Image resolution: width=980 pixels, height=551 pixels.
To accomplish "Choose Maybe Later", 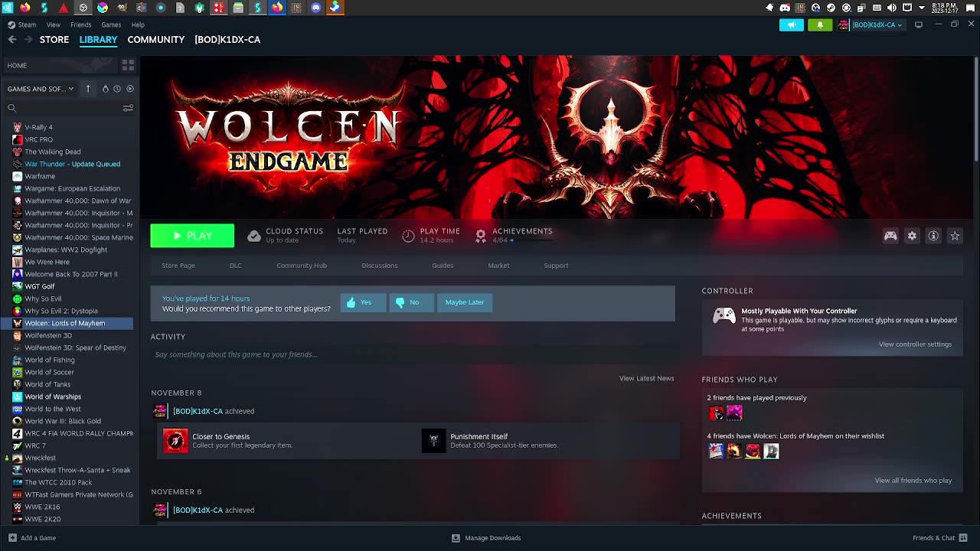I will click(465, 302).
